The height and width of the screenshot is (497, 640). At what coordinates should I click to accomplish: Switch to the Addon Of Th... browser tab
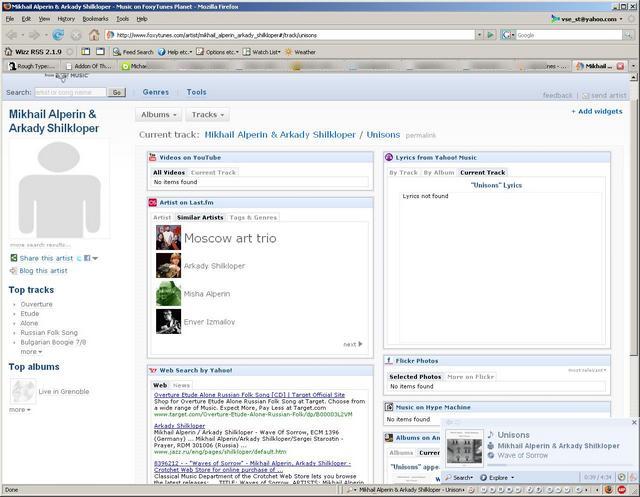point(89,66)
